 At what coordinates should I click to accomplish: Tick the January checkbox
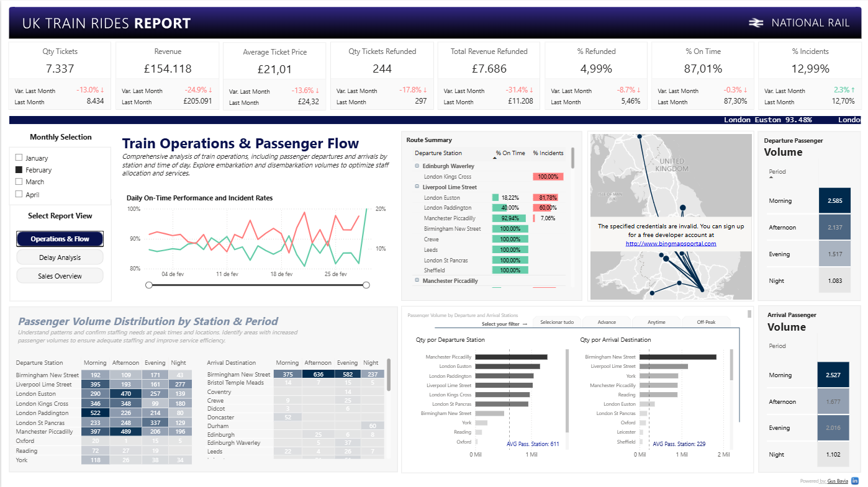19,158
